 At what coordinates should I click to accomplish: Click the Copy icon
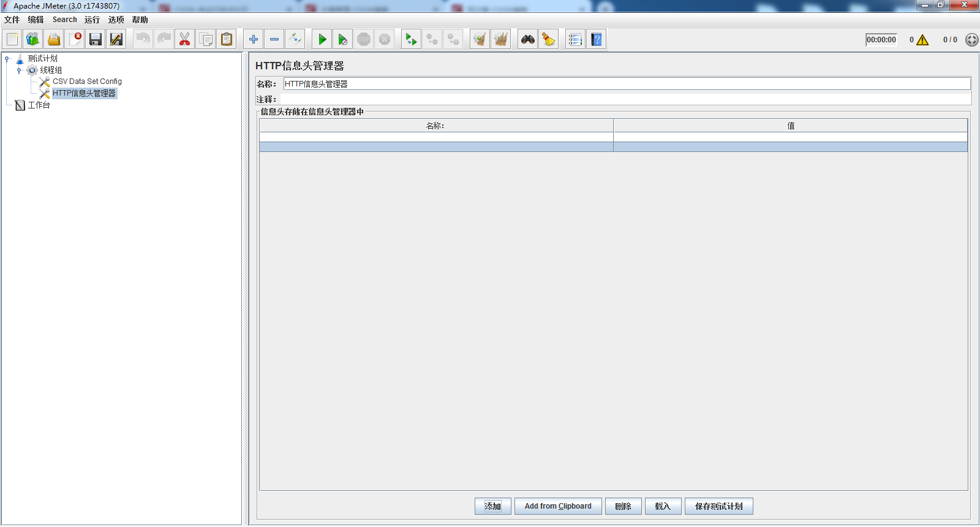[x=206, y=39]
